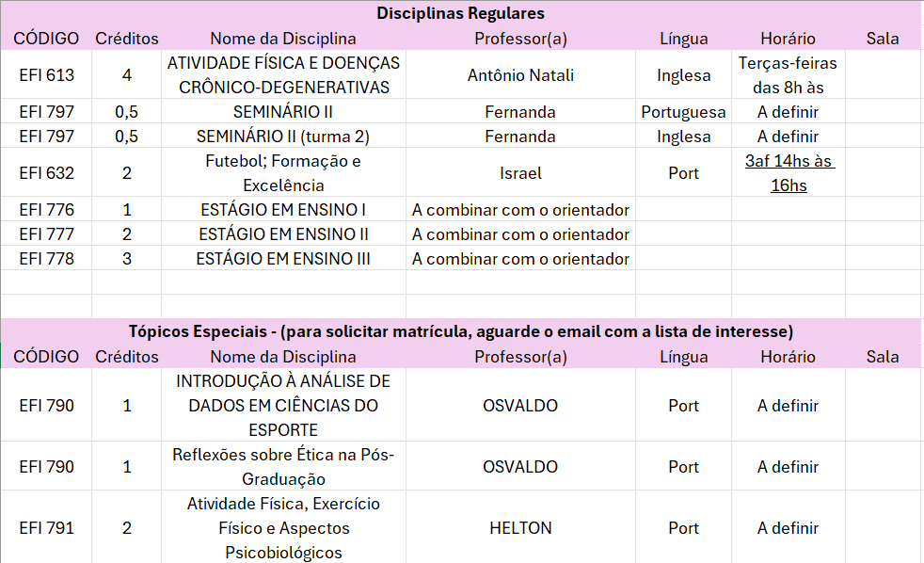Click the "EFI 632" code cell
This screenshot has width=924, height=563.
[x=46, y=173]
